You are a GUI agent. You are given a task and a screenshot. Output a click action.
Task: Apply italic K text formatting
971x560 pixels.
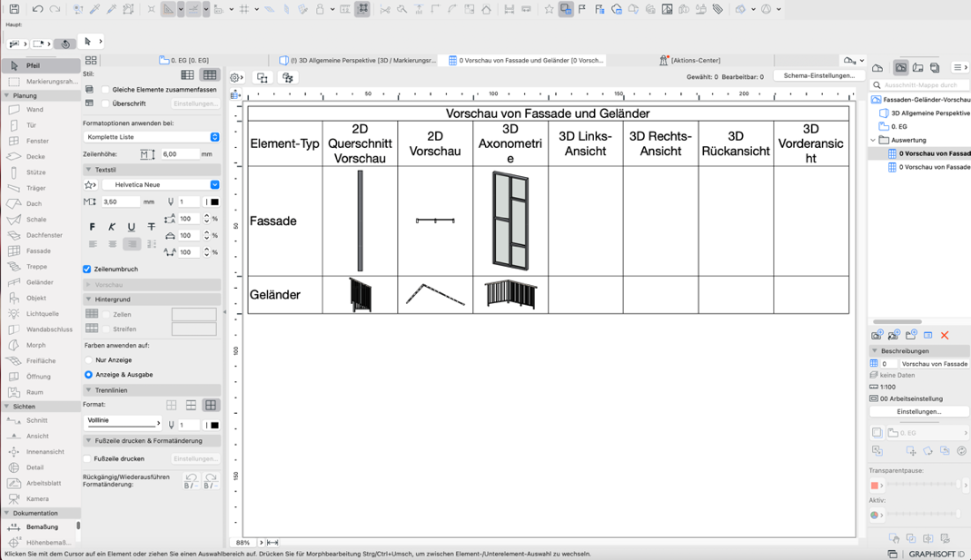point(112,227)
